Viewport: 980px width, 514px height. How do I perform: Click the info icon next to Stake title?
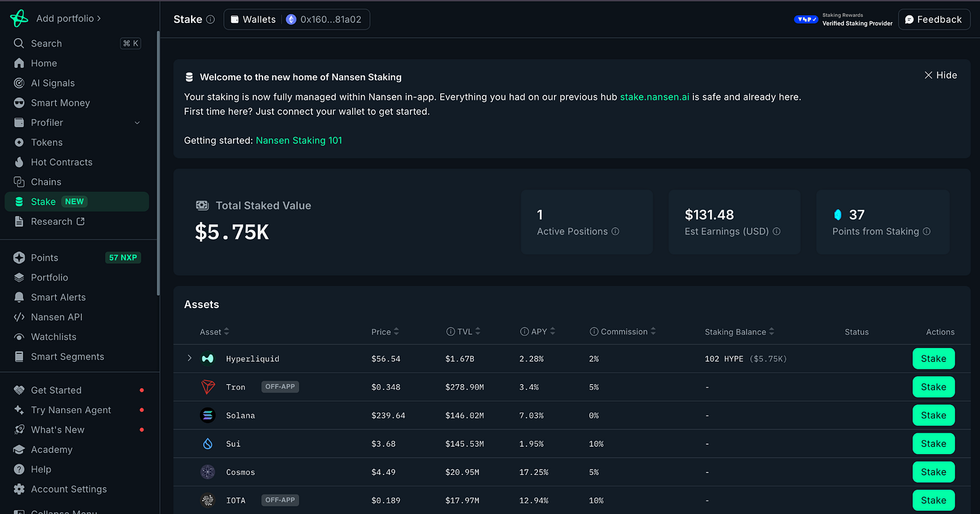tap(210, 20)
